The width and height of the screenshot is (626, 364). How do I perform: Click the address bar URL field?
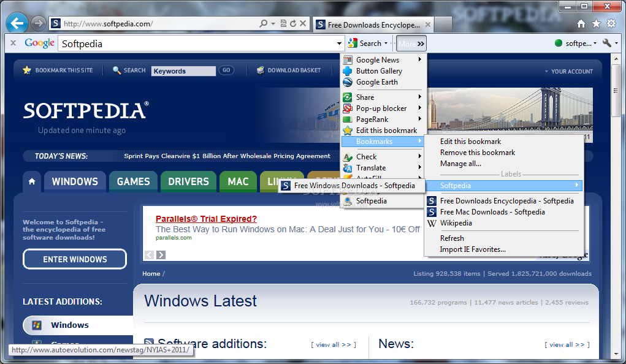[159, 23]
